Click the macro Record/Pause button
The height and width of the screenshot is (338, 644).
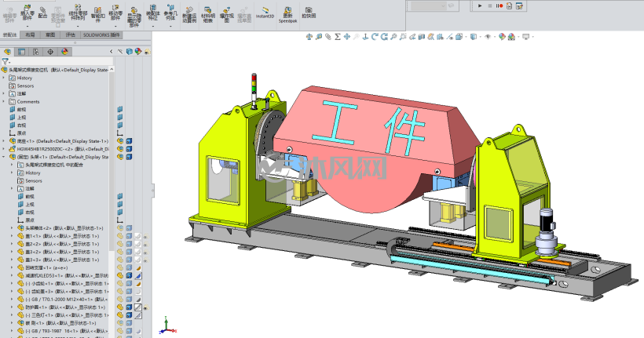[499, 5]
